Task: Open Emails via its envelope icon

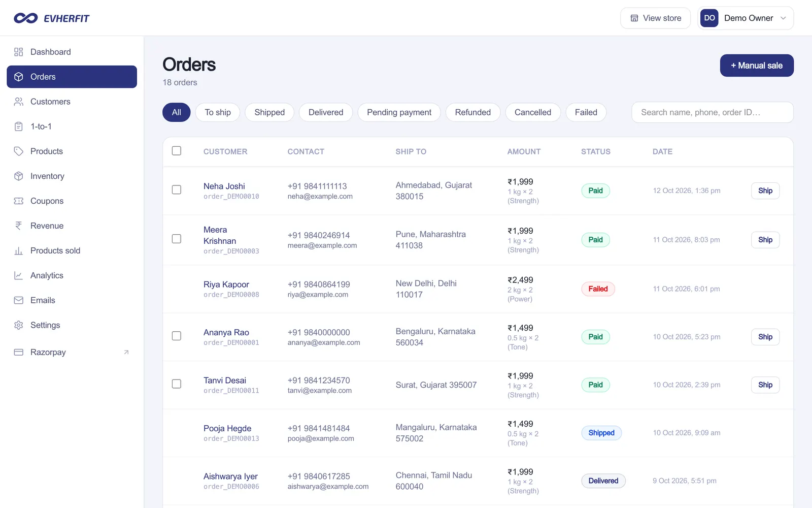Action: point(19,301)
